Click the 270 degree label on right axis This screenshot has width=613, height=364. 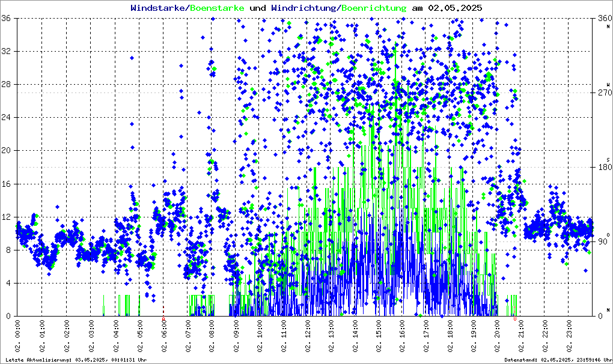pyautogui.click(x=602, y=93)
